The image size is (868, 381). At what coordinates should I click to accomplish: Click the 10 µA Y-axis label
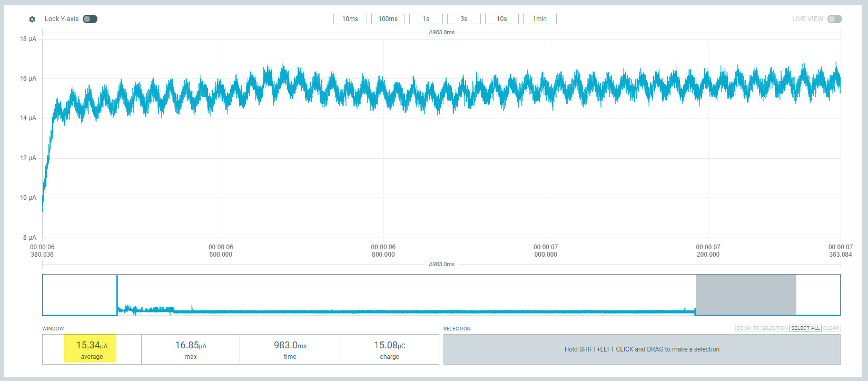28,198
